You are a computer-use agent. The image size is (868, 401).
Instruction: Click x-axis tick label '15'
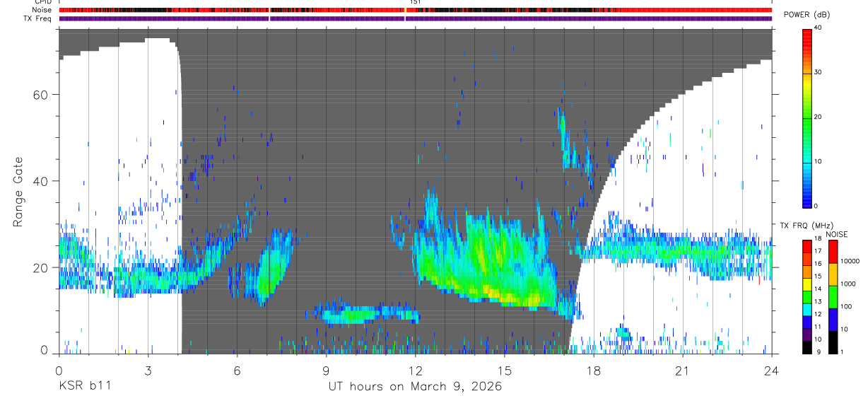[x=504, y=370]
